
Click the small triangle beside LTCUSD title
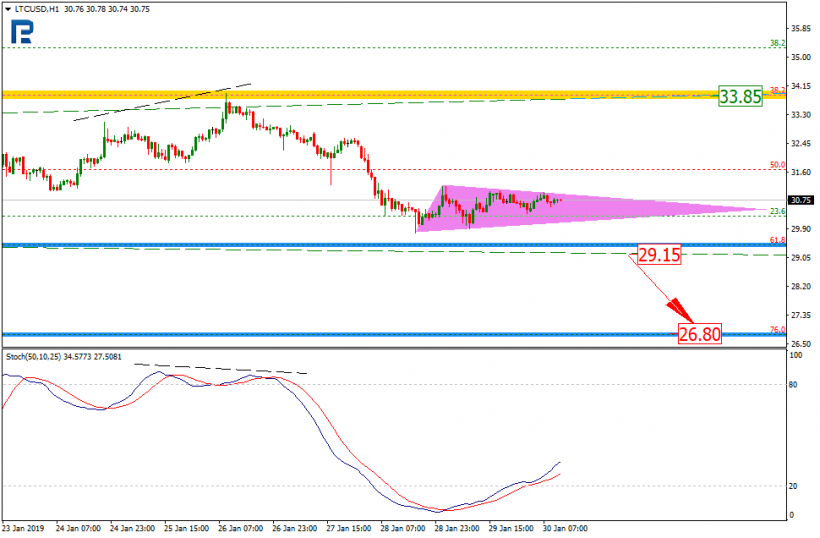point(5,8)
